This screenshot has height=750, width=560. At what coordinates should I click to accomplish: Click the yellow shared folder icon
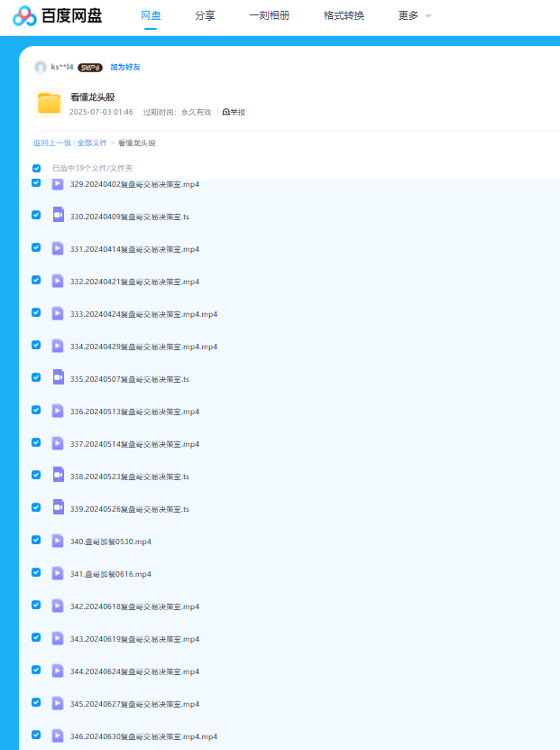point(49,103)
